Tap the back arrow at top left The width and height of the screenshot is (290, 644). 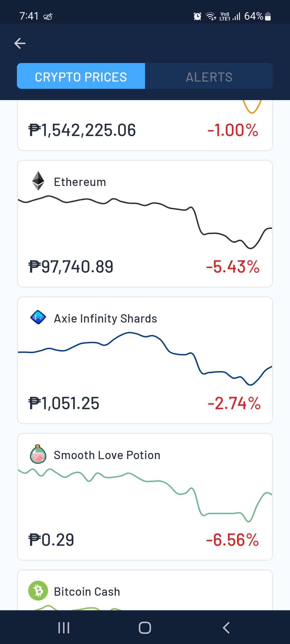click(x=20, y=43)
